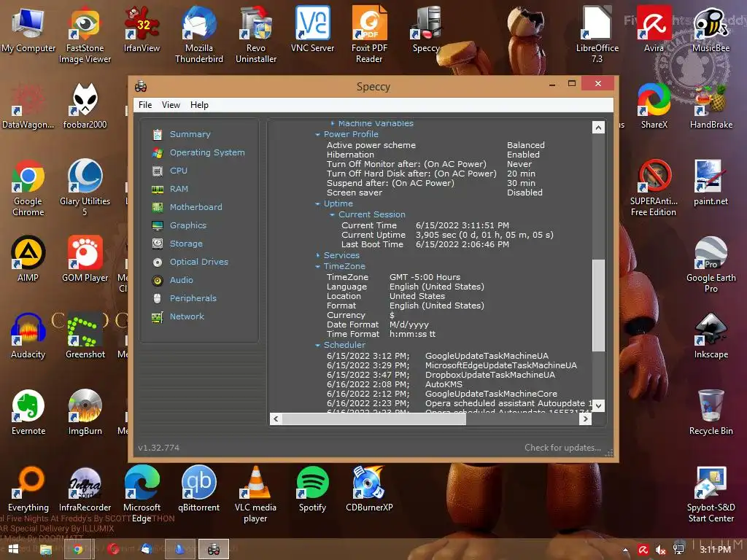This screenshot has width=747, height=560.
Task: Select the Spotify desktop icon
Action: pyautogui.click(x=312, y=489)
